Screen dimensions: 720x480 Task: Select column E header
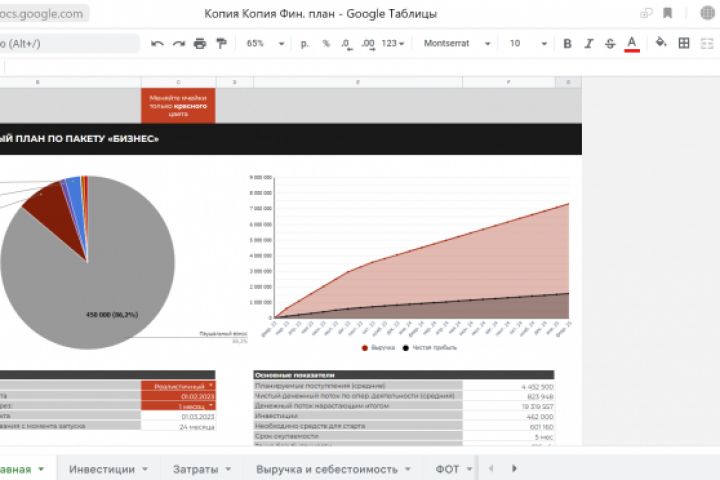(x=358, y=82)
